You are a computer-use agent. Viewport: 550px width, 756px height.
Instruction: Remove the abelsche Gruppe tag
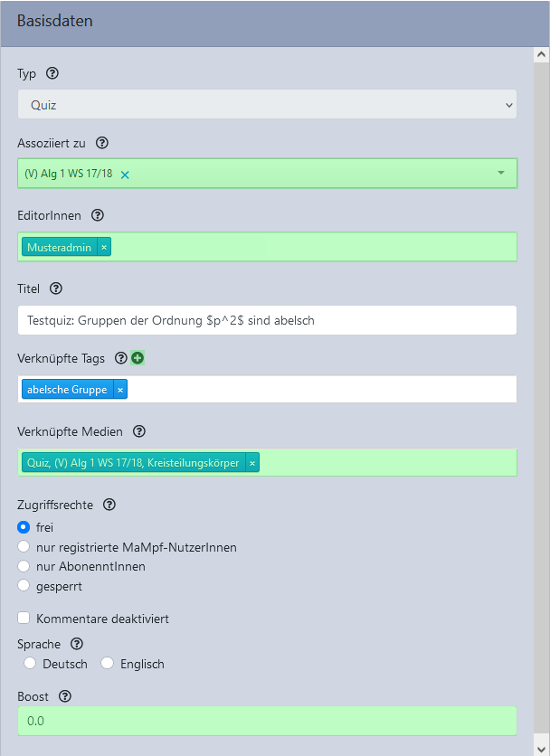pyautogui.click(x=120, y=390)
